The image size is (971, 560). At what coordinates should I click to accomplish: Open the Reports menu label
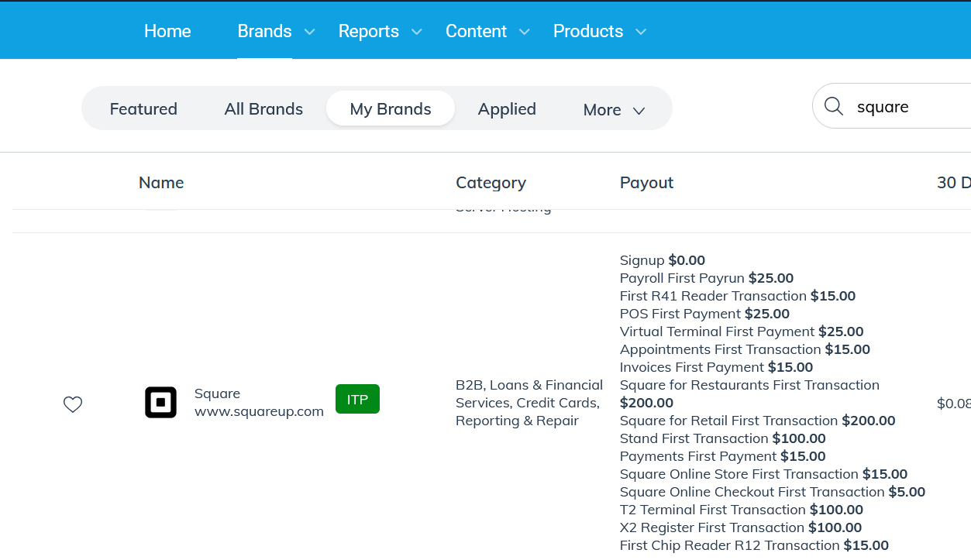point(368,31)
